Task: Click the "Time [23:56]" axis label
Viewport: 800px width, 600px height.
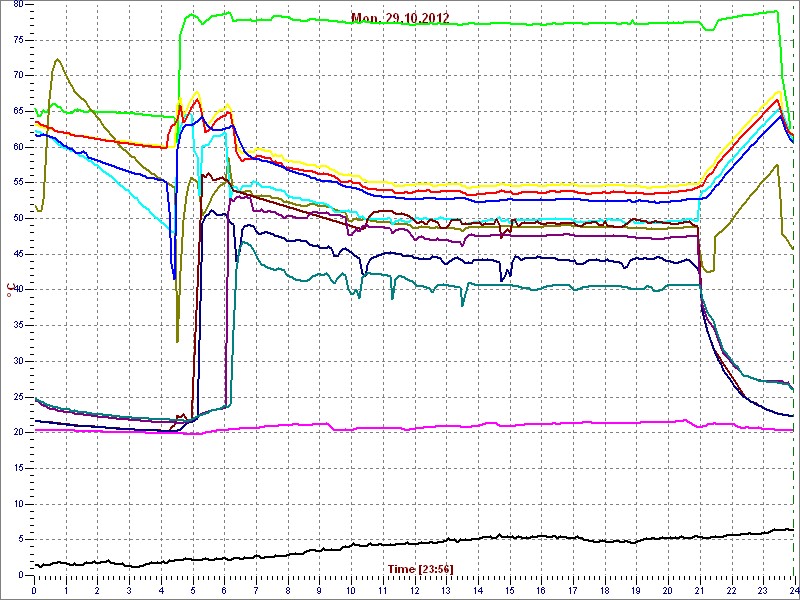Action: (420, 568)
